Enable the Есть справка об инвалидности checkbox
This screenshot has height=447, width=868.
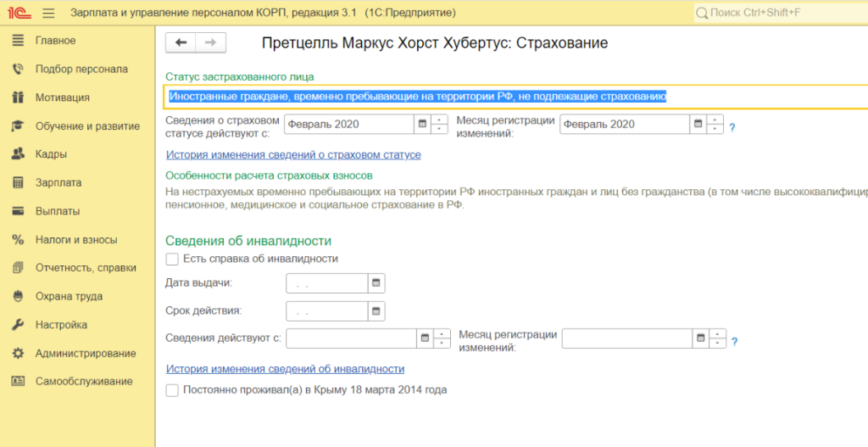point(173,259)
